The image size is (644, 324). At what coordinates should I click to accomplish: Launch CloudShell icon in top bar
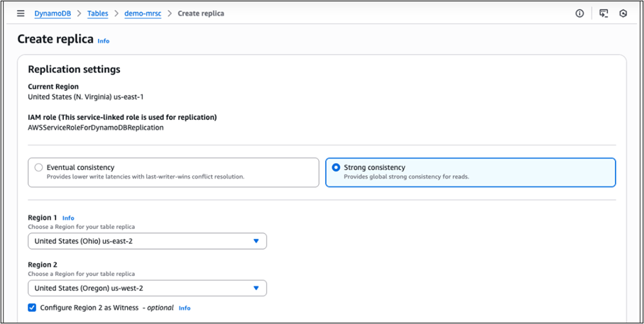tap(604, 13)
